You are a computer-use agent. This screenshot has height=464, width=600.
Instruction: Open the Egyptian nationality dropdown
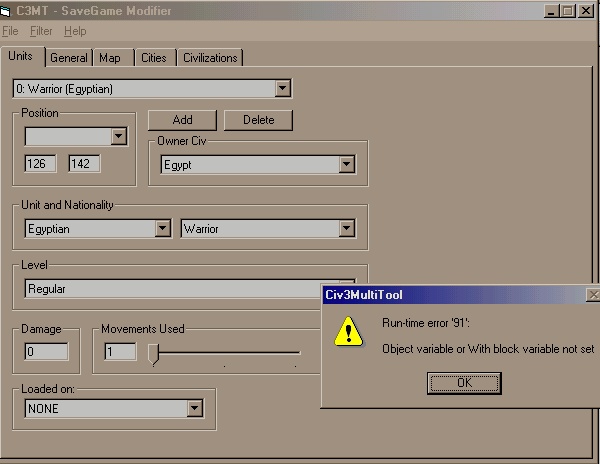(162, 229)
